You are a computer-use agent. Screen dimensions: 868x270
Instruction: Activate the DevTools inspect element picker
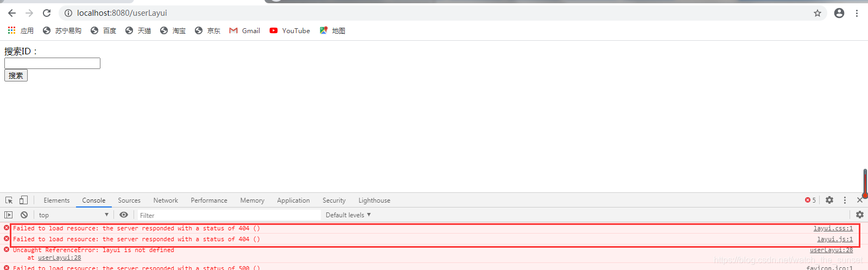[9, 200]
